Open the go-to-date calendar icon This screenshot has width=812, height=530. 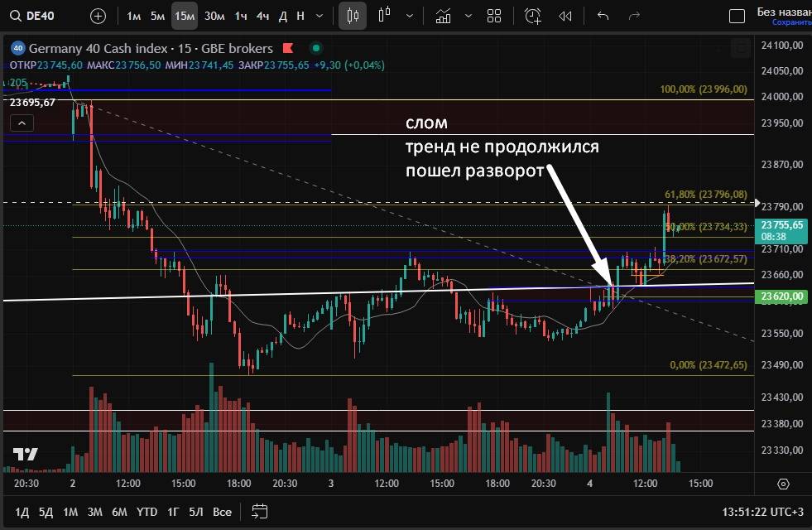point(259,511)
